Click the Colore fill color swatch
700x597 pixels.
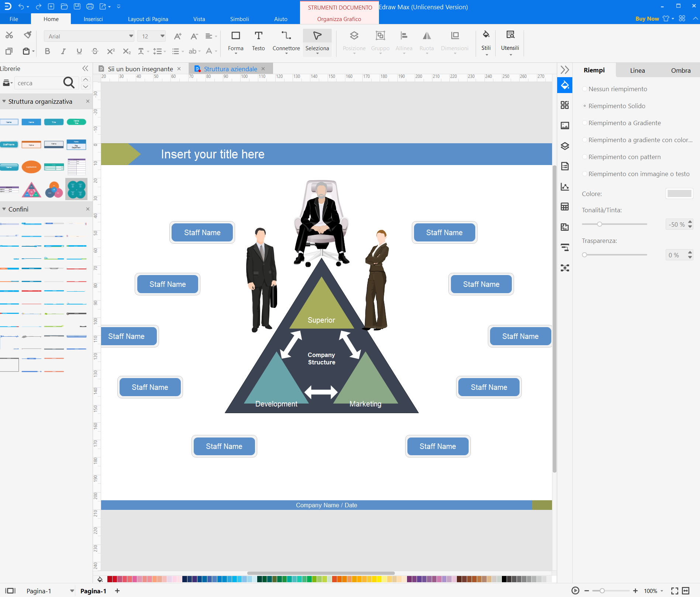point(679,194)
